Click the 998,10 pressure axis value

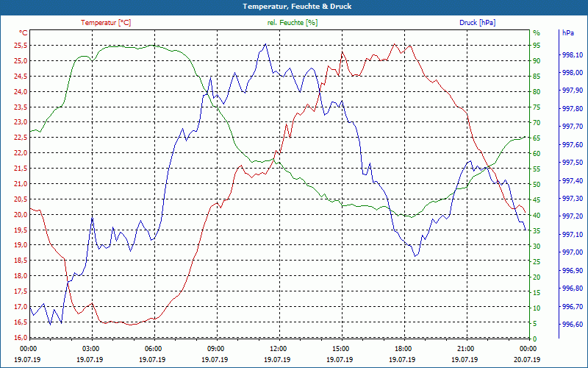(x=573, y=54)
